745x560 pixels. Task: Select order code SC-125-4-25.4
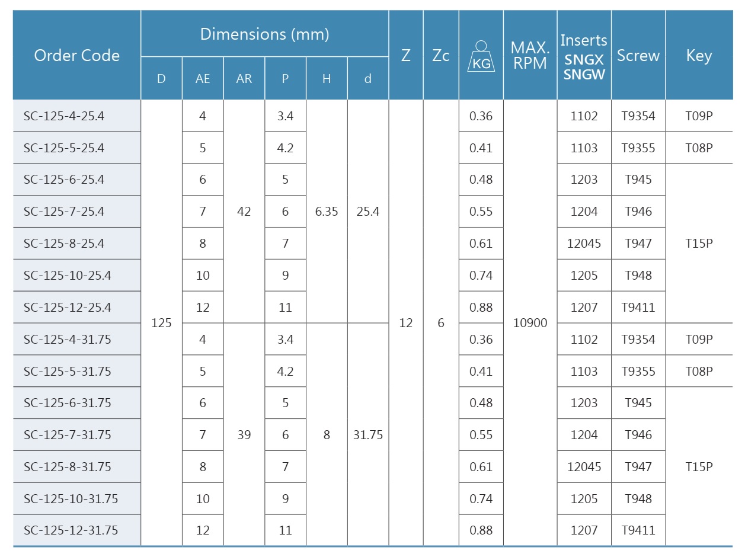[x=64, y=116]
